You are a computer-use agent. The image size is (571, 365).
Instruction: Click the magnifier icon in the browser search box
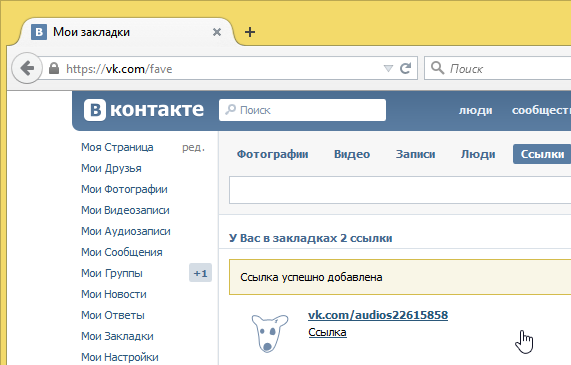[x=437, y=68]
